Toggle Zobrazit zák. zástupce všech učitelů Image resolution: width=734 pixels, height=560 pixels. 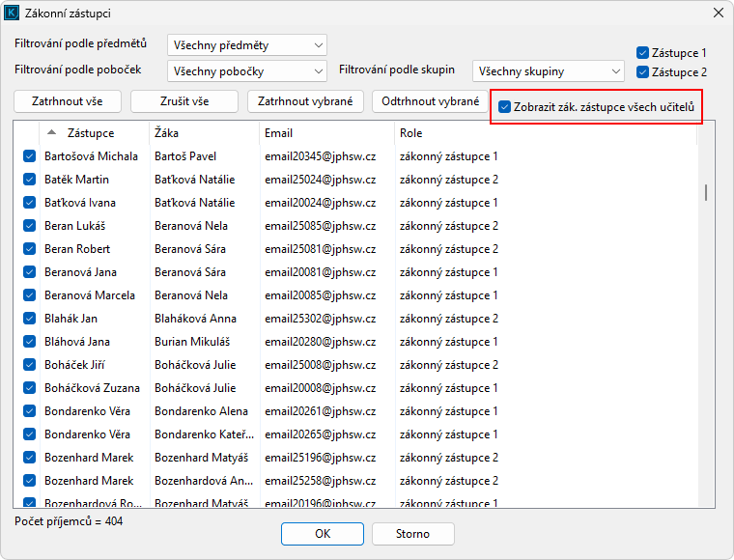click(x=504, y=106)
